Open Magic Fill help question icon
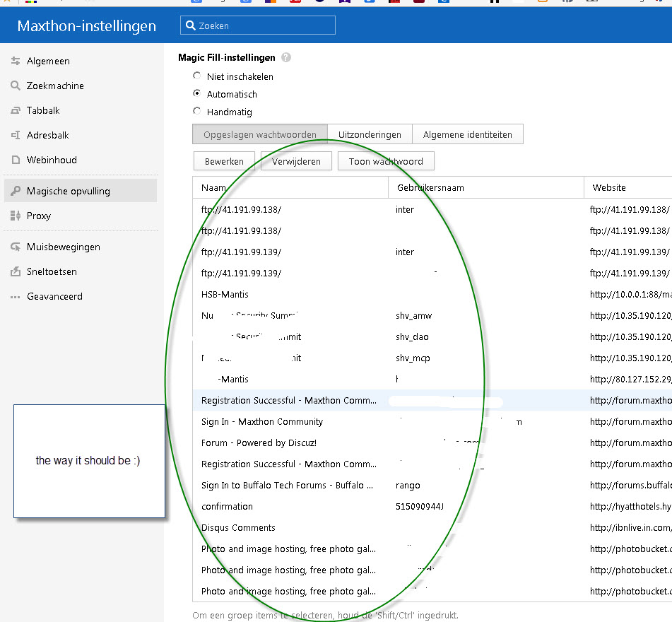This screenshot has width=672, height=622. pyautogui.click(x=286, y=57)
